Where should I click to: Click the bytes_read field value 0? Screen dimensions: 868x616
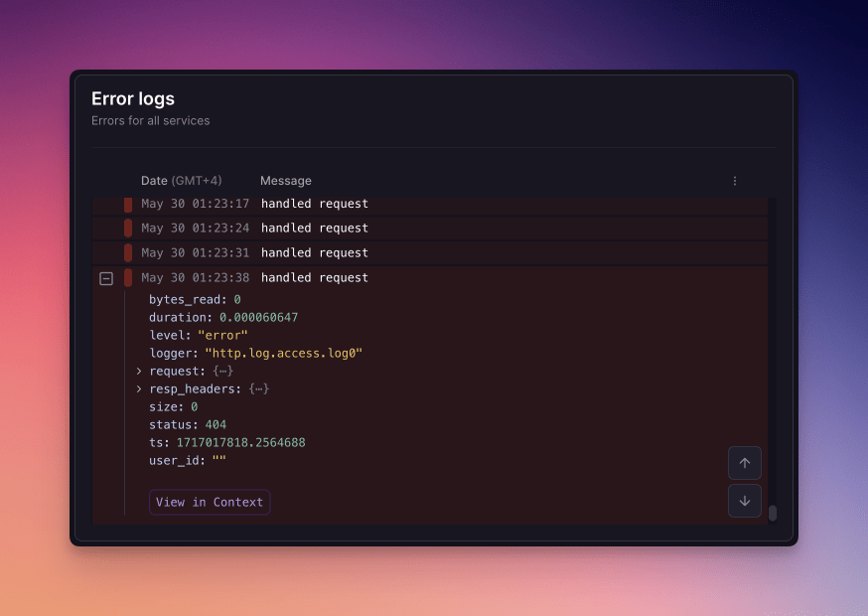[237, 300]
